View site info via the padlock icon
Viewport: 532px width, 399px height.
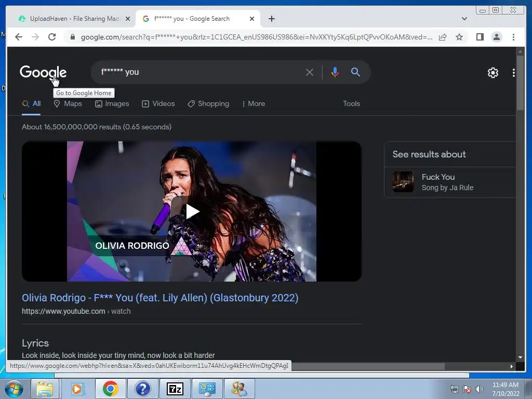pyautogui.click(x=72, y=37)
